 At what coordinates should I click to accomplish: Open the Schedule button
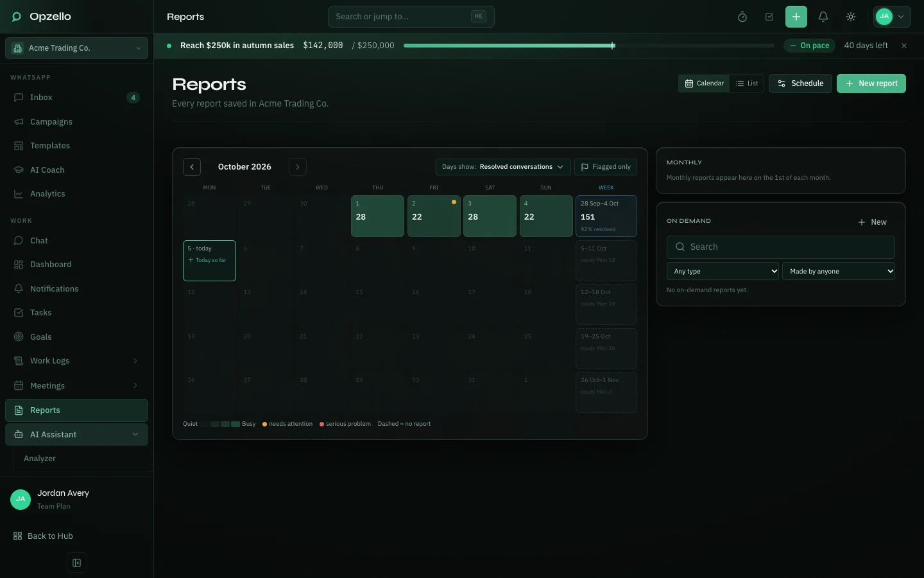click(x=801, y=83)
